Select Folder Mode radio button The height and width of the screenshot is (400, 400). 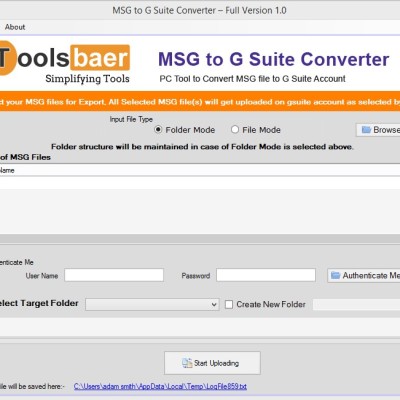tap(158, 129)
